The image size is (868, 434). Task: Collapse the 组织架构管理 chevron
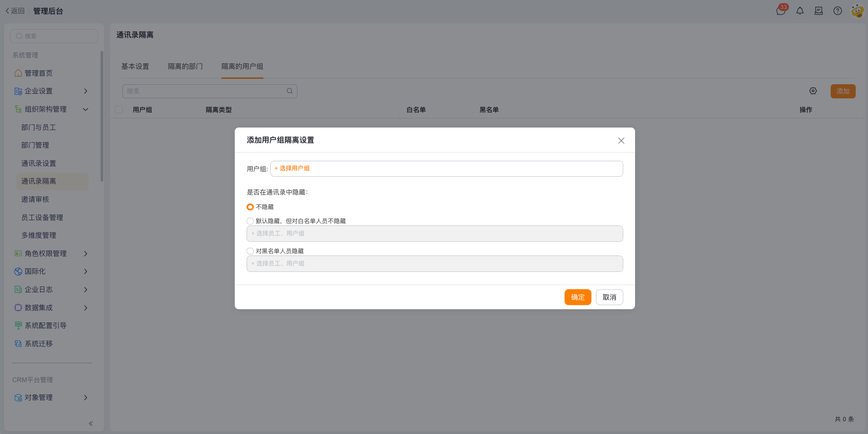86,109
